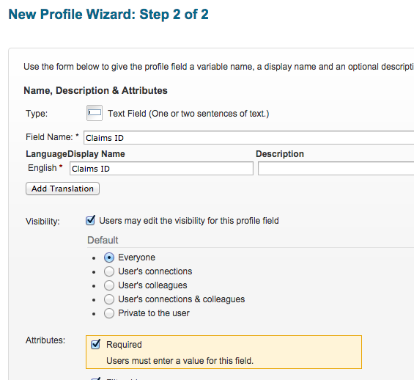Uncheck users may edit visibility checkbox
Image resolution: width=414 pixels, height=380 pixels.
(90, 220)
